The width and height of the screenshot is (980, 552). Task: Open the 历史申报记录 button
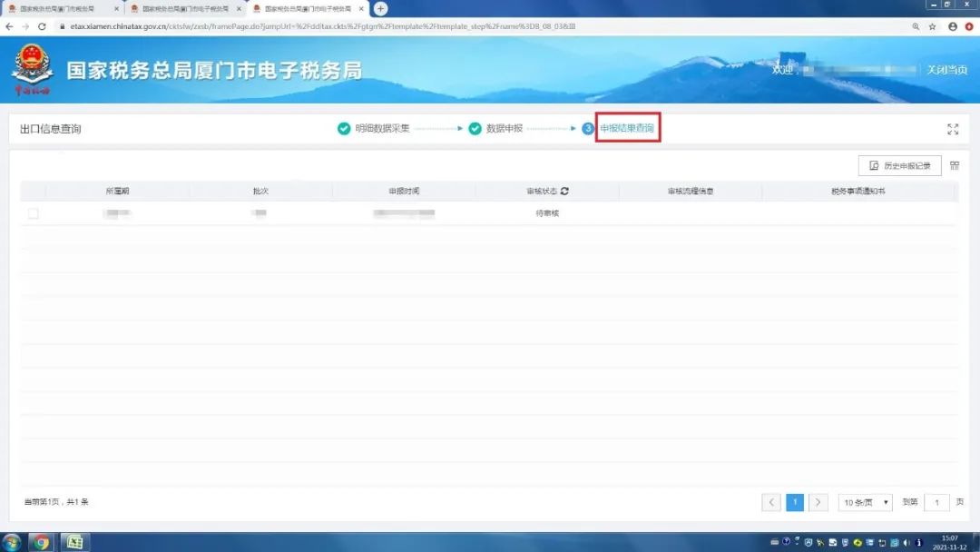(x=900, y=165)
